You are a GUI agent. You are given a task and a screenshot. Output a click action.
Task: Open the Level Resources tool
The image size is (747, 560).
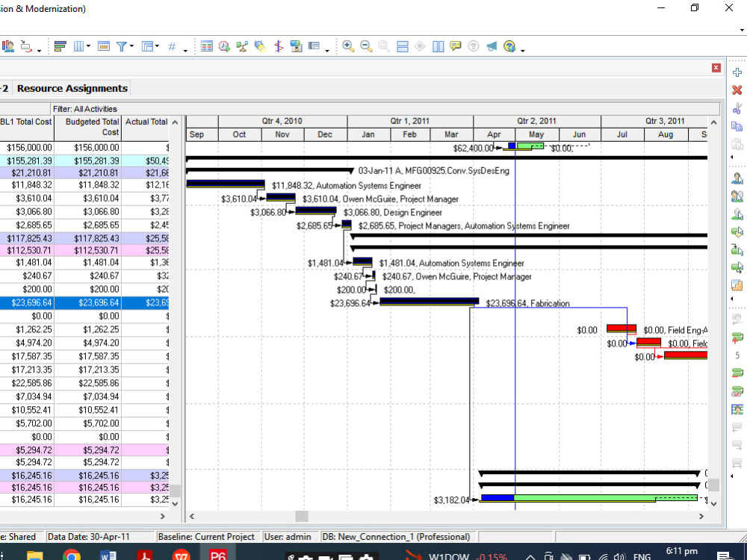pyautogui.click(x=242, y=46)
